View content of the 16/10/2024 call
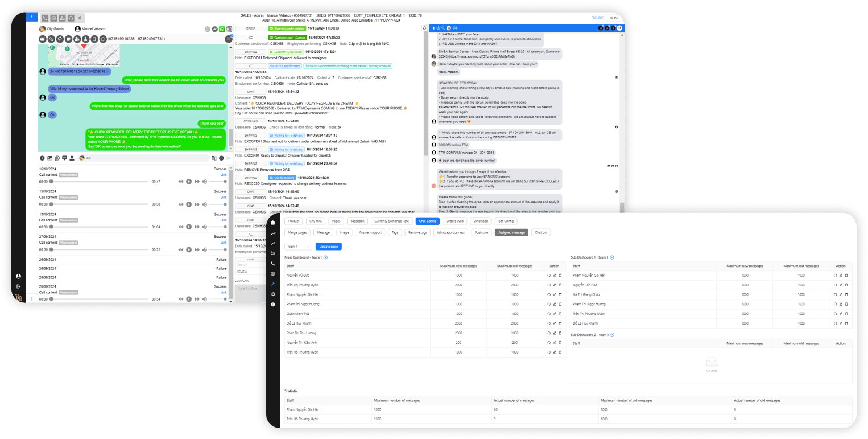The width and height of the screenshot is (868, 439). 68,175
